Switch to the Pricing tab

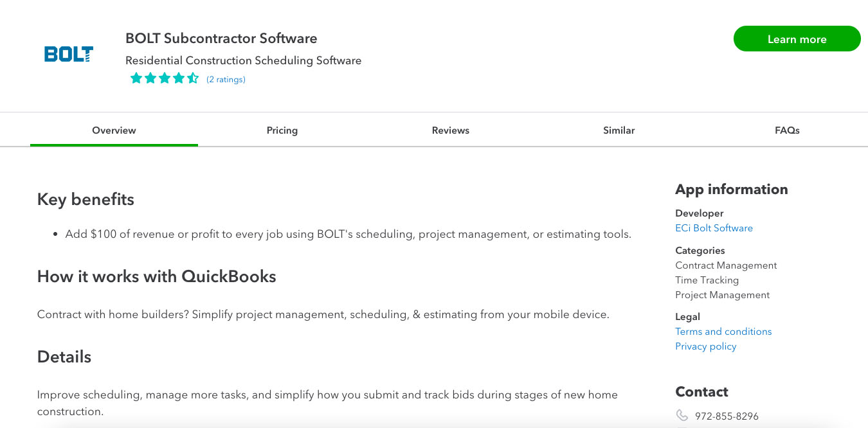(282, 130)
